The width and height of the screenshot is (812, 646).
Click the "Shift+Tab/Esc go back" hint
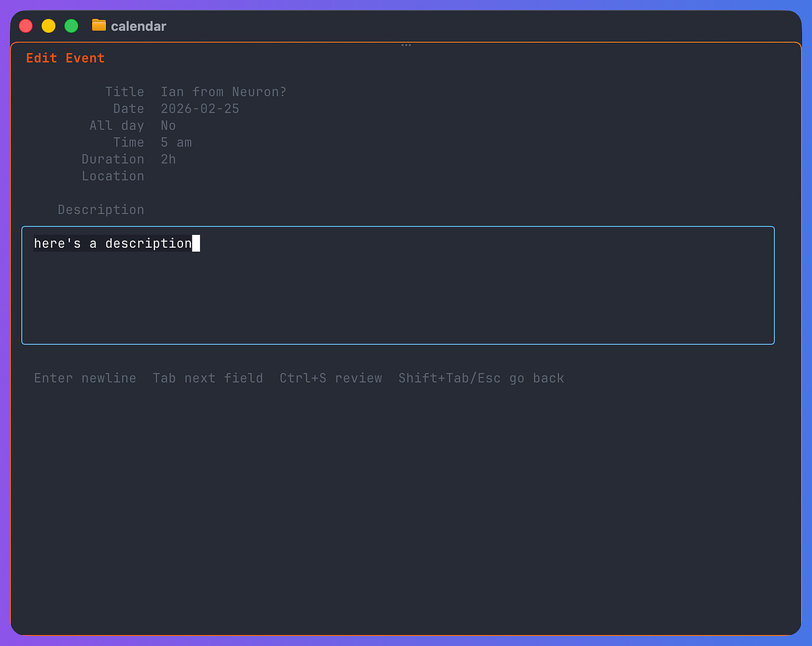pos(481,378)
